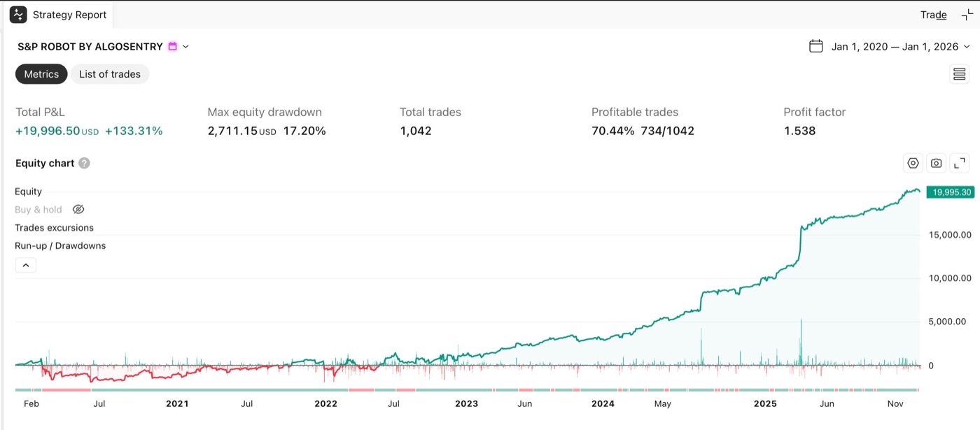
Task: Toggle Buy & hold visibility eye
Action: pos(78,210)
